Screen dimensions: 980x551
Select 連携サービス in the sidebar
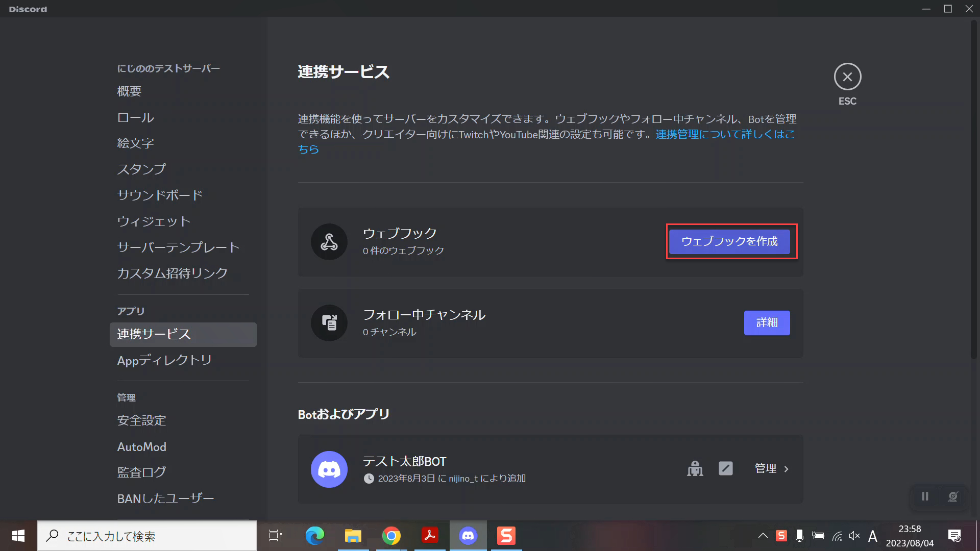(153, 335)
